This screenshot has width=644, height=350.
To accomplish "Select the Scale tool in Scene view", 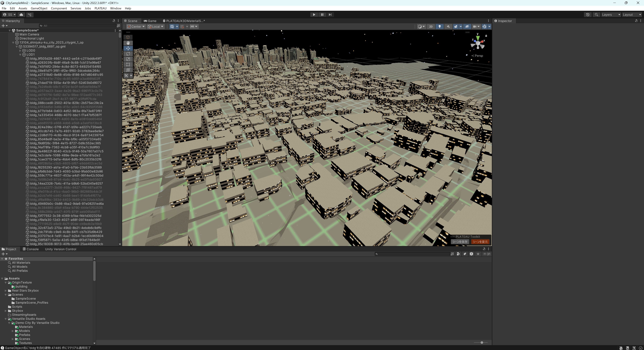I will point(128,59).
